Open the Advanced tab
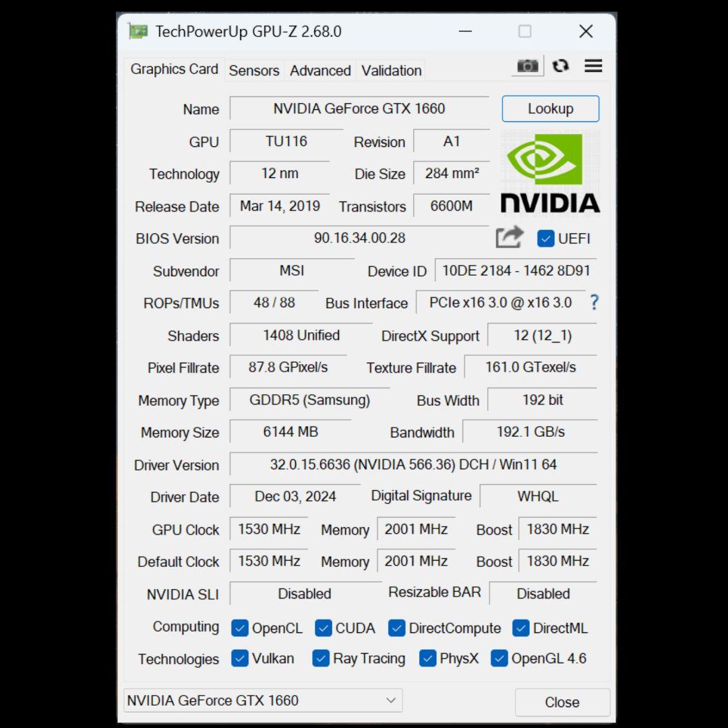Viewport: 728px width, 728px height. click(x=320, y=70)
